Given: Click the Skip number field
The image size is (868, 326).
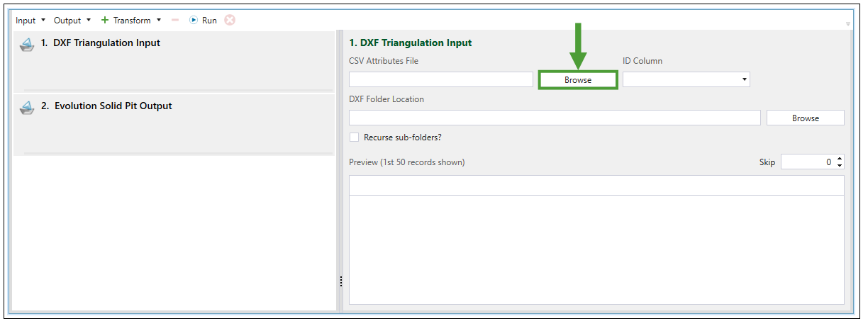Looking at the screenshot, I should [x=807, y=162].
